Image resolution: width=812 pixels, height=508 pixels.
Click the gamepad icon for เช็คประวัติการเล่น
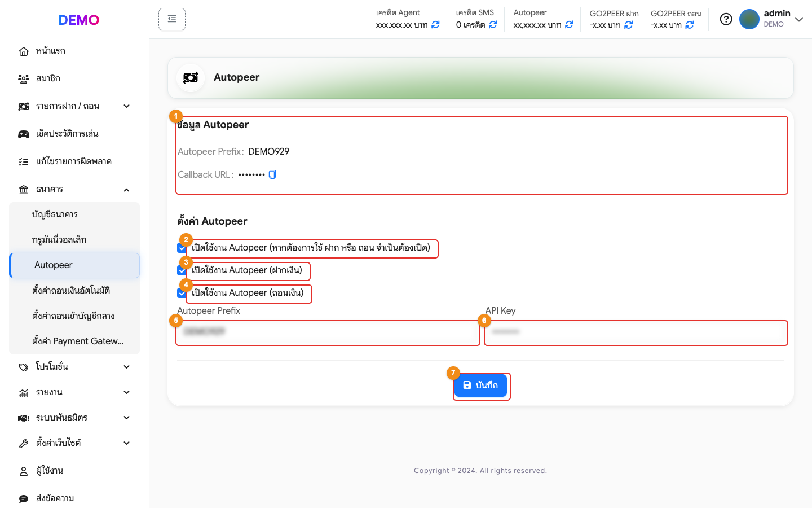tap(24, 134)
